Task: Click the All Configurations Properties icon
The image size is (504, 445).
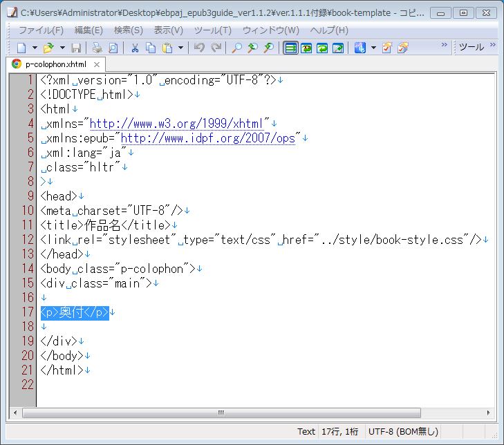Action: click(403, 48)
